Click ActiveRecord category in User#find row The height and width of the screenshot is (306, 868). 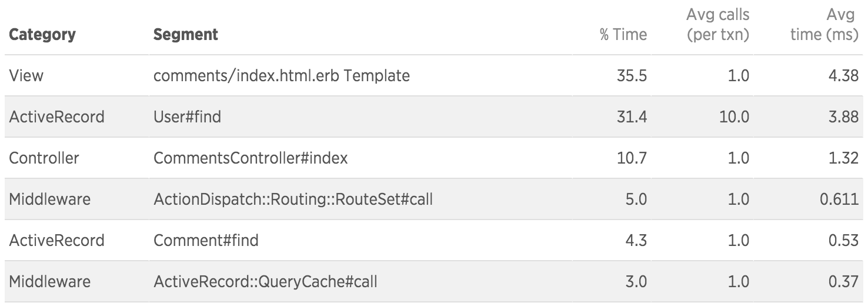56,117
